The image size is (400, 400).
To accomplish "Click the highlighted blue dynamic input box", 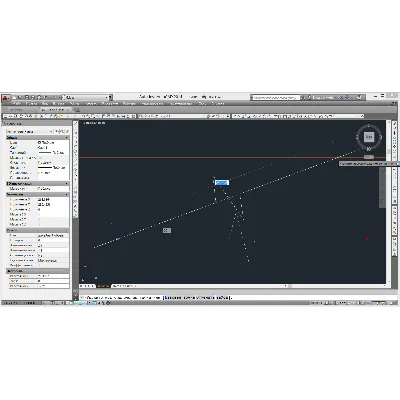I will pos(222,183).
